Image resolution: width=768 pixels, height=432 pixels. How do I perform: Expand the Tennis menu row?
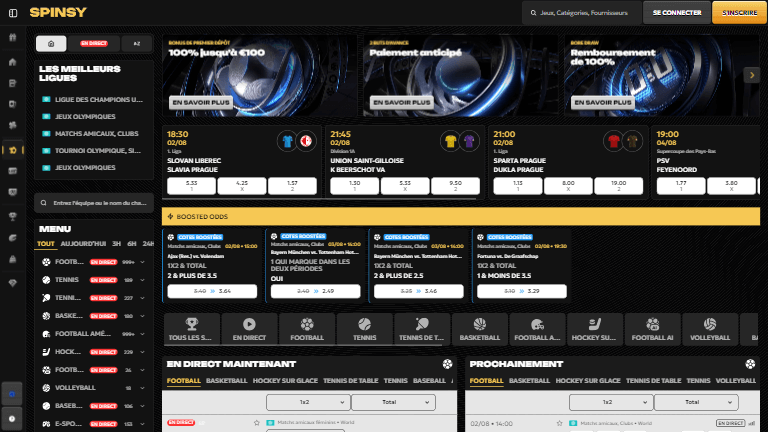(94, 280)
